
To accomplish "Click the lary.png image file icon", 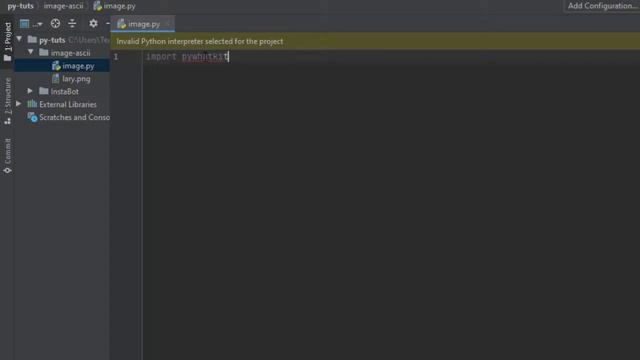I will coord(56,79).
